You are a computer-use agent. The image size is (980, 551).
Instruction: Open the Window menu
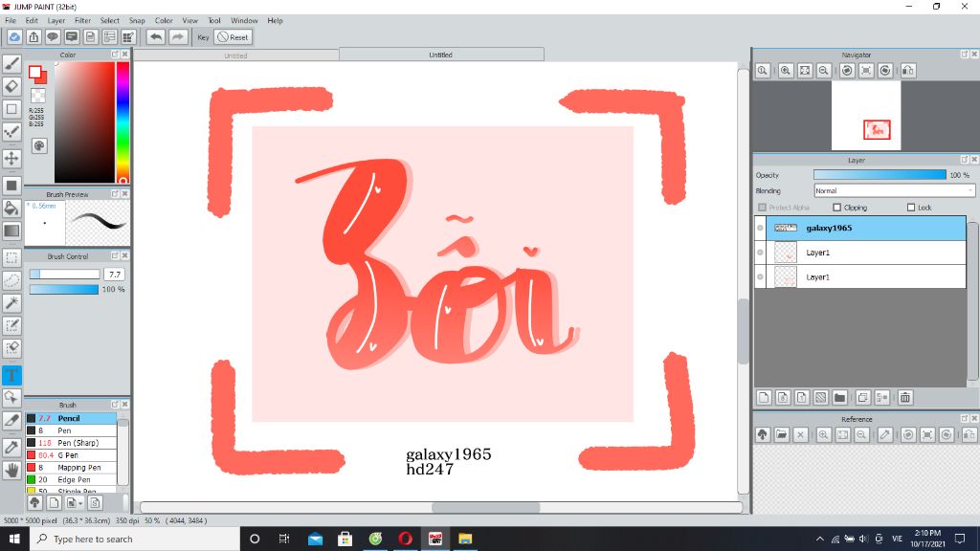pyautogui.click(x=244, y=21)
